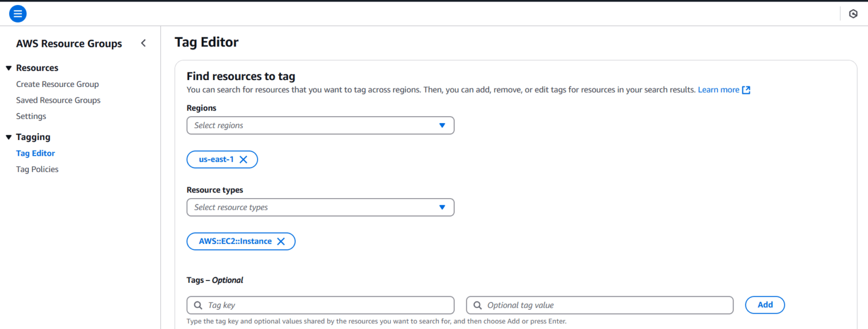Open the Select regions dropdown

(x=442, y=125)
